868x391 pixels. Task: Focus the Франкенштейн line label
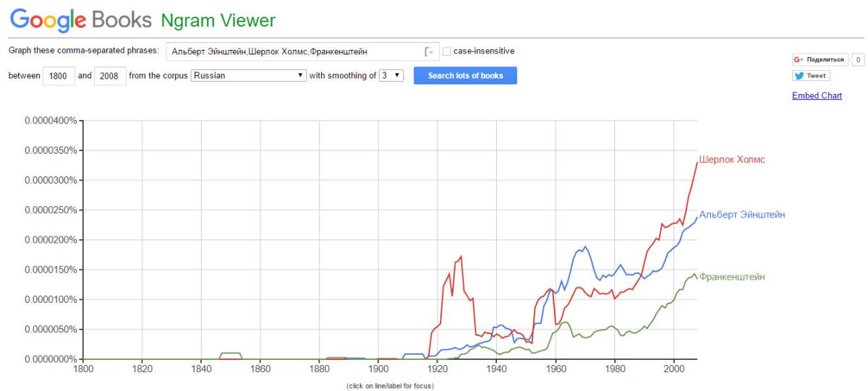(731, 277)
